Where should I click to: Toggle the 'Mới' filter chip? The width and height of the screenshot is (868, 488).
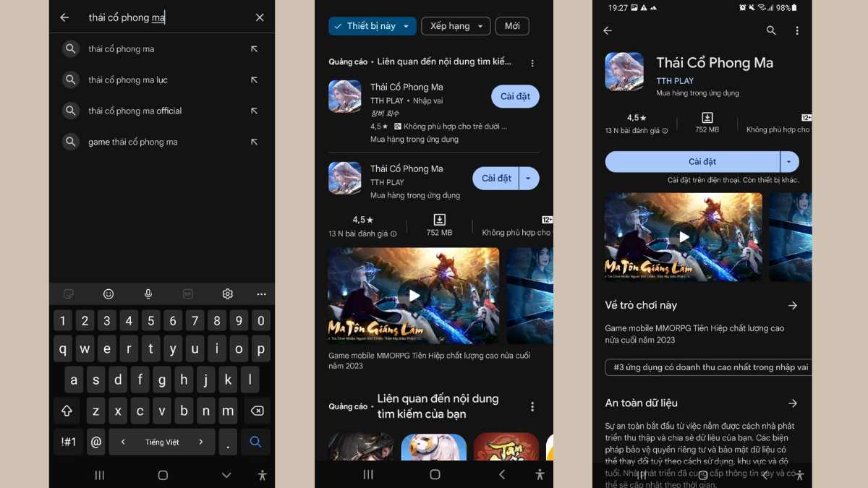[x=512, y=26]
